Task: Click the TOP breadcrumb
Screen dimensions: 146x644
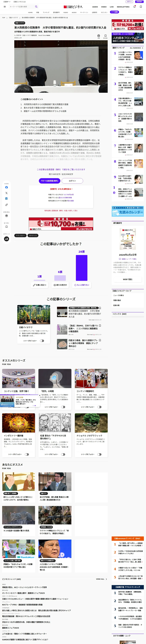Action: point(4,18)
